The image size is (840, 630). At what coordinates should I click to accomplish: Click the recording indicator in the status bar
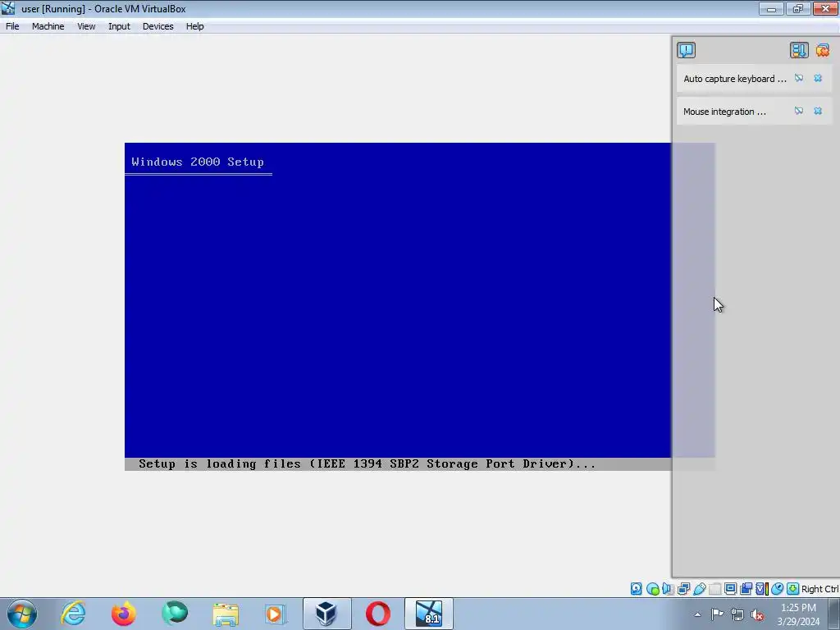(x=746, y=589)
